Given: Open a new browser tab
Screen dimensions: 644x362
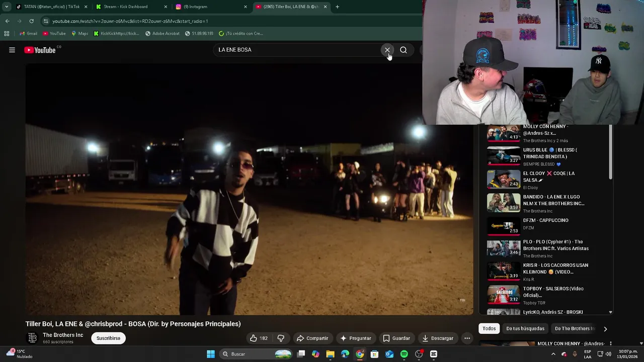Looking at the screenshot, I should pos(337,7).
